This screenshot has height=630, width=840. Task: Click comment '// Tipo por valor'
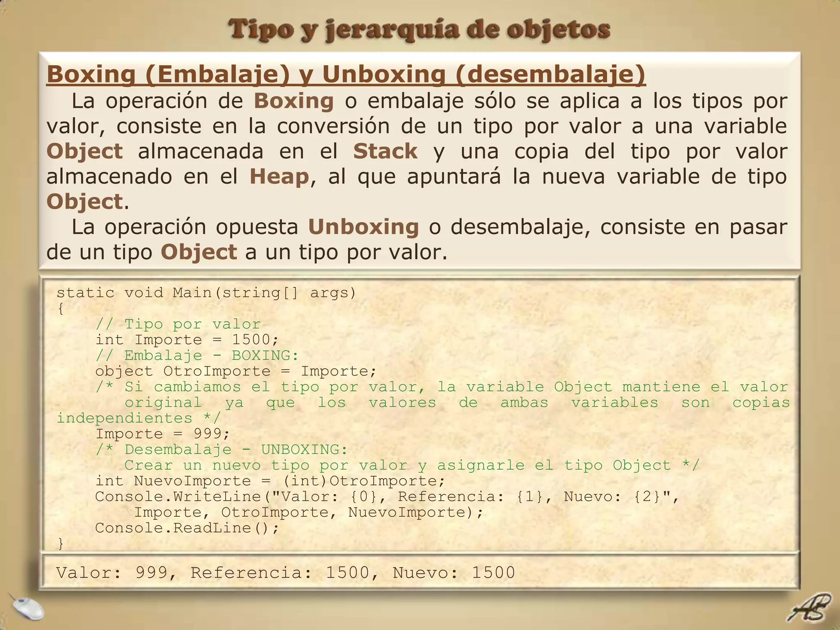[x=178, y=324]
